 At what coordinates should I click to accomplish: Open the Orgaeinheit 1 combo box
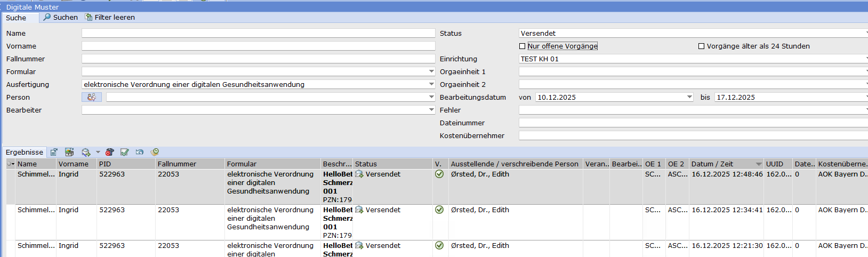point(693,71)
